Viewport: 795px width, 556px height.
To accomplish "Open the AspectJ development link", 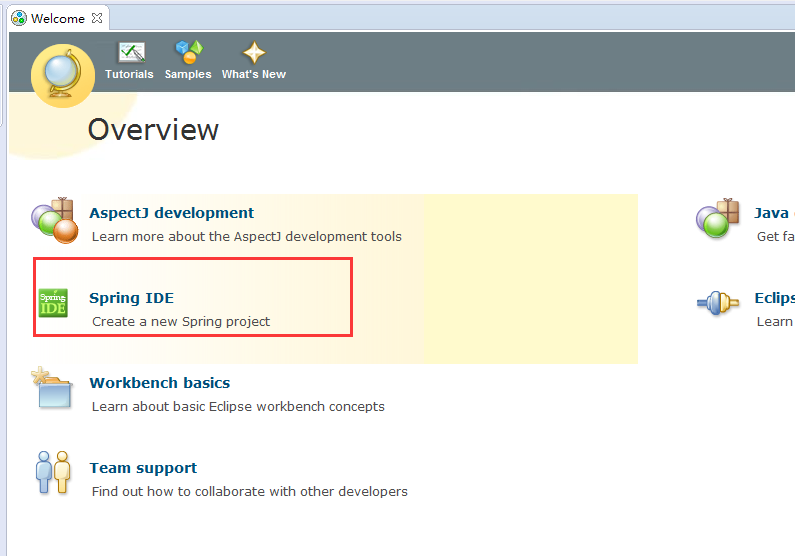I will coord(171,213).
